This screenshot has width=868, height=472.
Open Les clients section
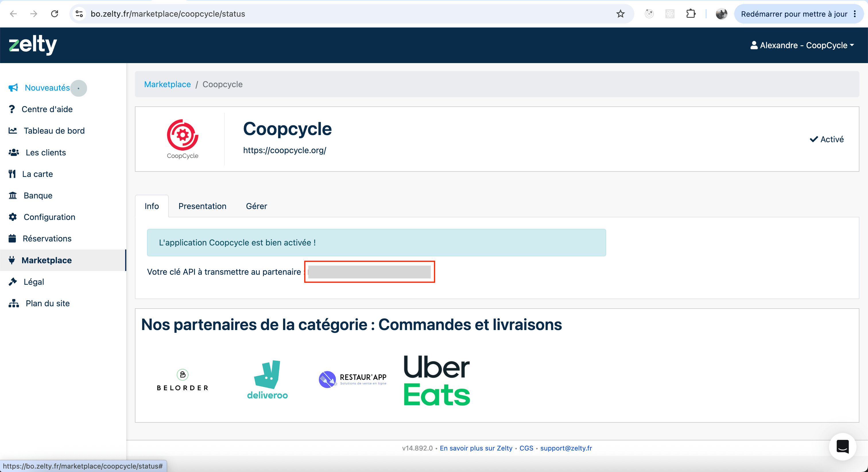coord(46,153)
